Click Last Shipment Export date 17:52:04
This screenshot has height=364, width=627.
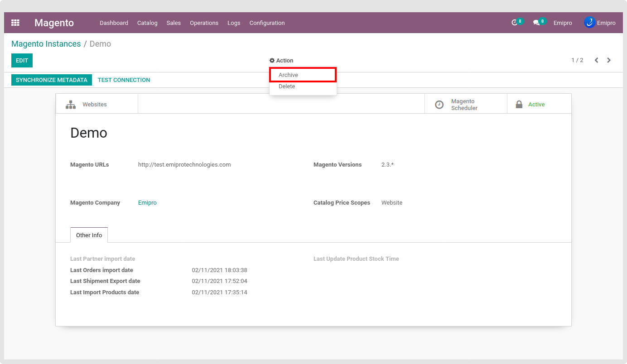(x=219, y=281)
